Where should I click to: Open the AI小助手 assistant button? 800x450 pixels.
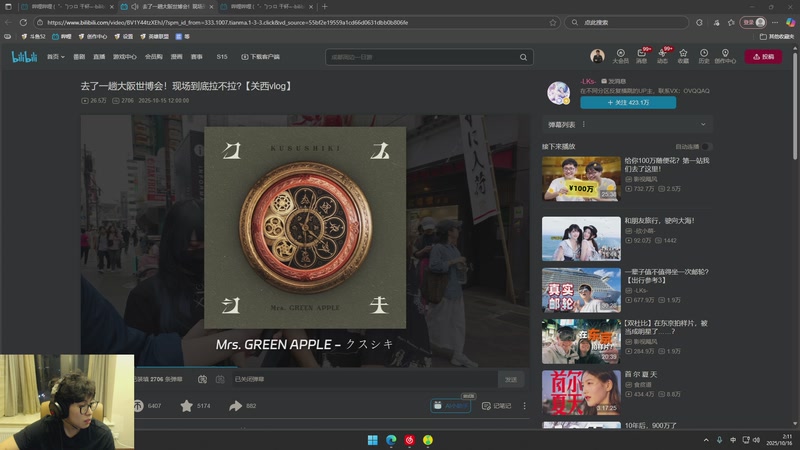(x=451, y=406)
